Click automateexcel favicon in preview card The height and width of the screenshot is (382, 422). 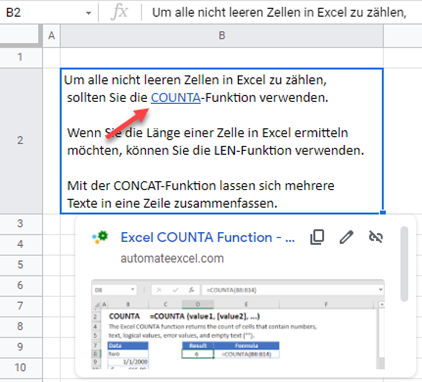point(100,237)
